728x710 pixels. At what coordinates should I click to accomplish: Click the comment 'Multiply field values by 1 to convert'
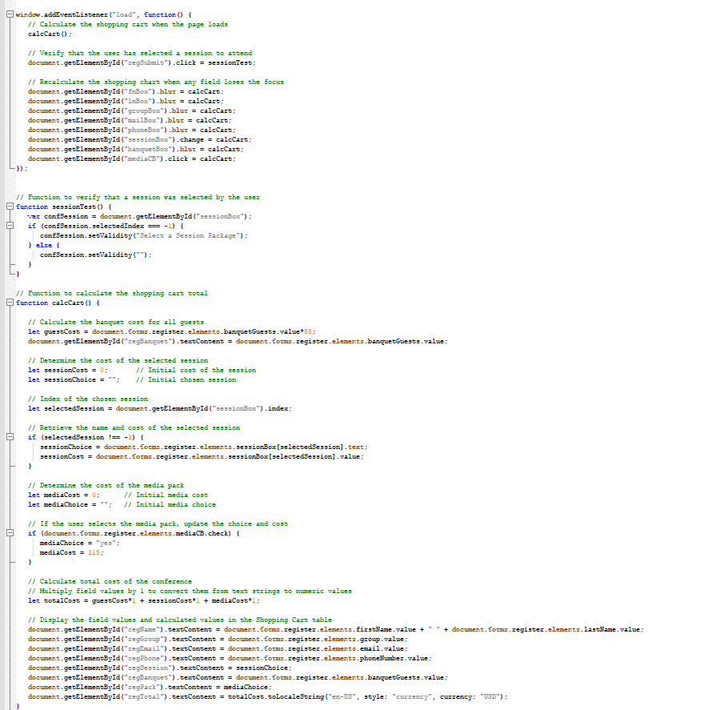pyautogui.click(x=190, y=591)
